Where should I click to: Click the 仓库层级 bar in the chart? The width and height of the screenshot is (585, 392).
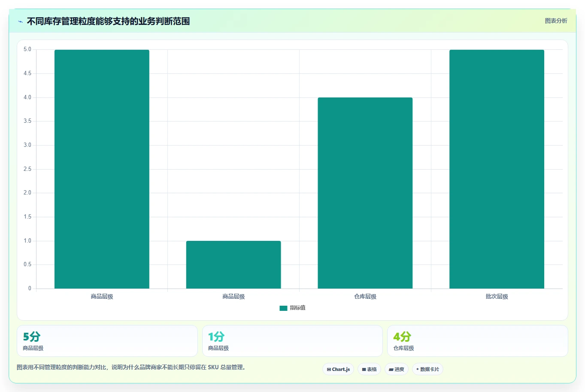pos(365,193)
